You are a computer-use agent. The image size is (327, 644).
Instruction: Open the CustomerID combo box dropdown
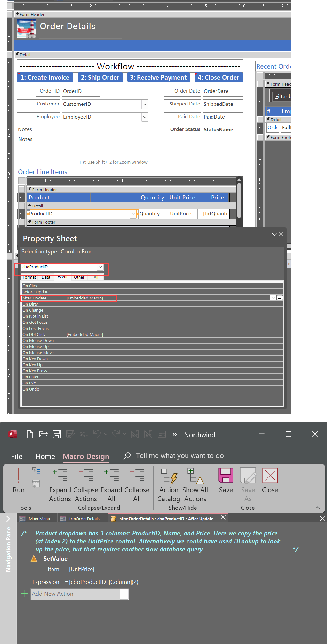click(145, 104)
